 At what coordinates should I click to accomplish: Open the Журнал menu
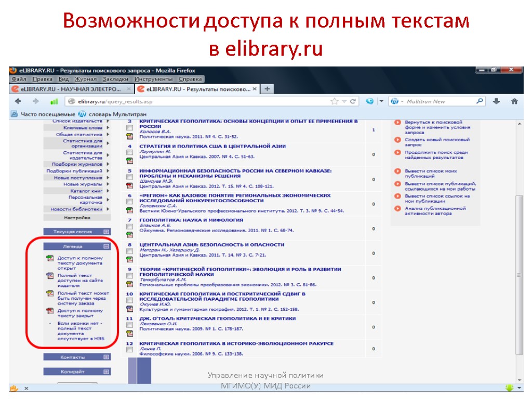[x=86, y=79]
